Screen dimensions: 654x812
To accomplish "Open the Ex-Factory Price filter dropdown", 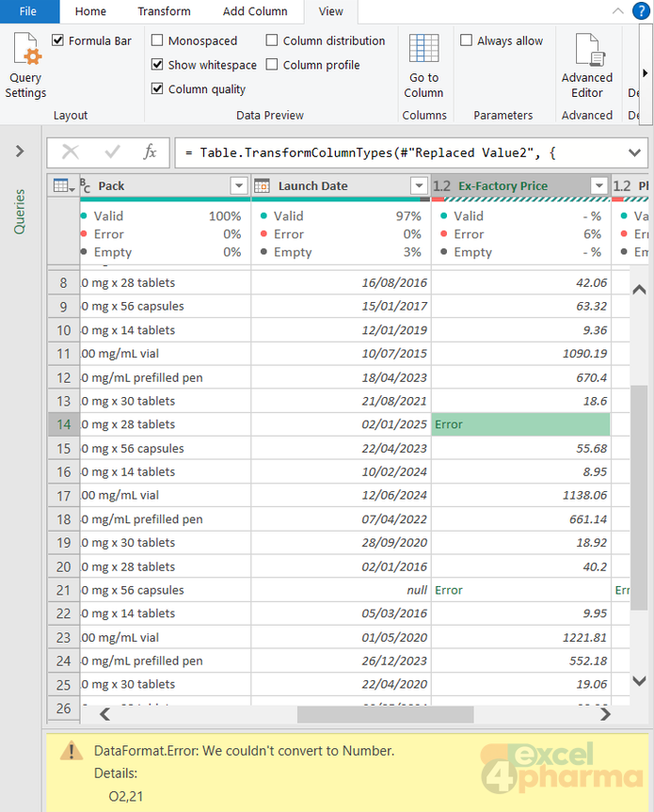I will (599, 185).
